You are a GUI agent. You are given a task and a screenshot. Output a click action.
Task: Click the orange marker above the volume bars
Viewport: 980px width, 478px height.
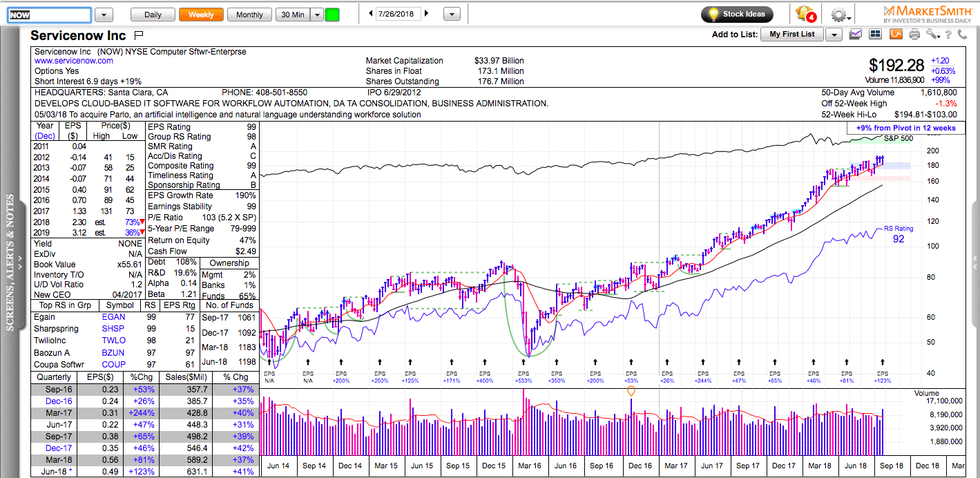pyautogui.click(x=631, y=390)
